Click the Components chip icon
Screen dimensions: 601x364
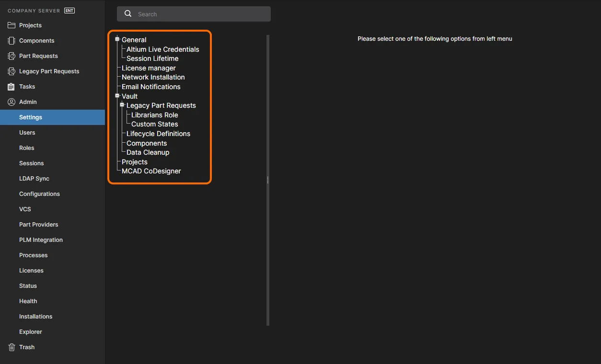pos(12,41)
